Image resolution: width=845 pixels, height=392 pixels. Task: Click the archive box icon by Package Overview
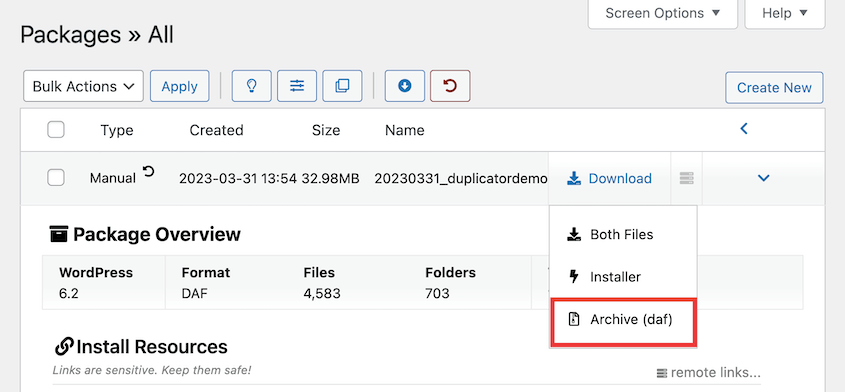pyautogui.click(x=59, y=234)
